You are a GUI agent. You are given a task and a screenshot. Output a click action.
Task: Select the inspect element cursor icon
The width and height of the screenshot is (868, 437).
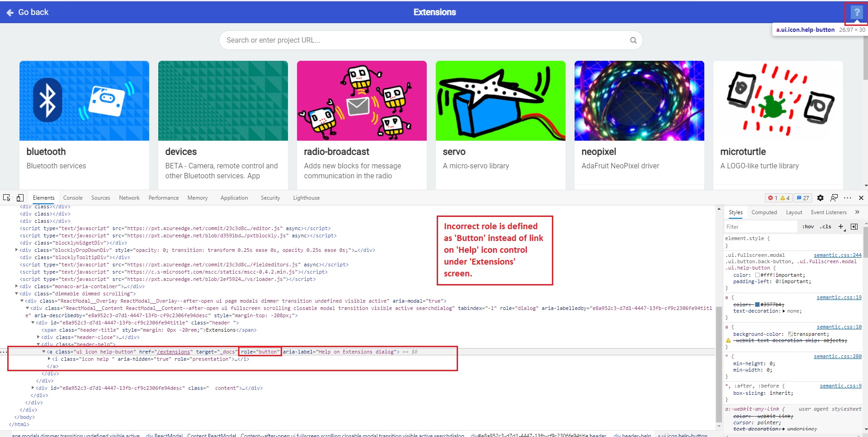point(6,197)
